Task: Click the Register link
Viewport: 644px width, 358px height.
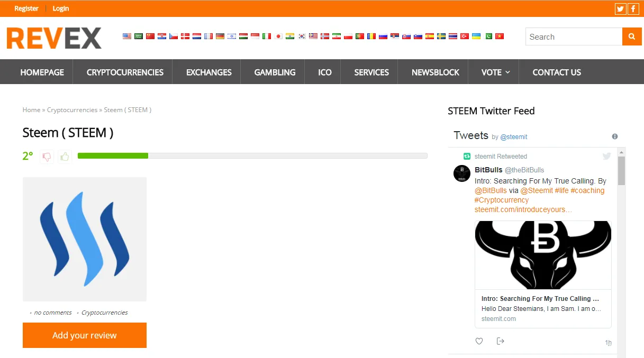Action: (x=26, y=8)
